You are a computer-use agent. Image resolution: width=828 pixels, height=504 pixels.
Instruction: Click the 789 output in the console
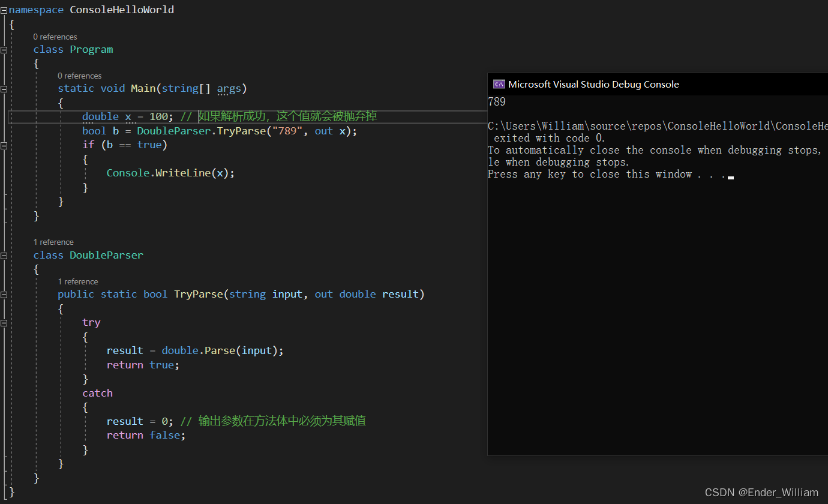(497, 102)
